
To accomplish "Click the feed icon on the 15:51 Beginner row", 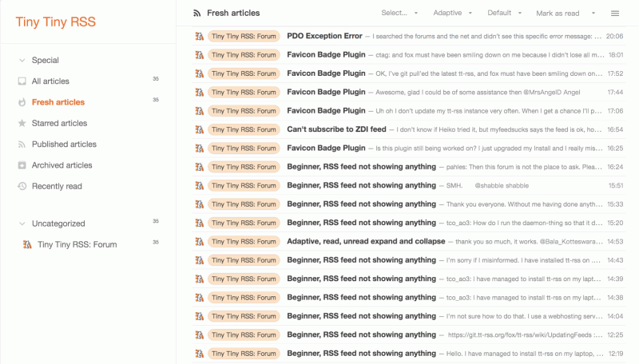I will coord(199,186).
